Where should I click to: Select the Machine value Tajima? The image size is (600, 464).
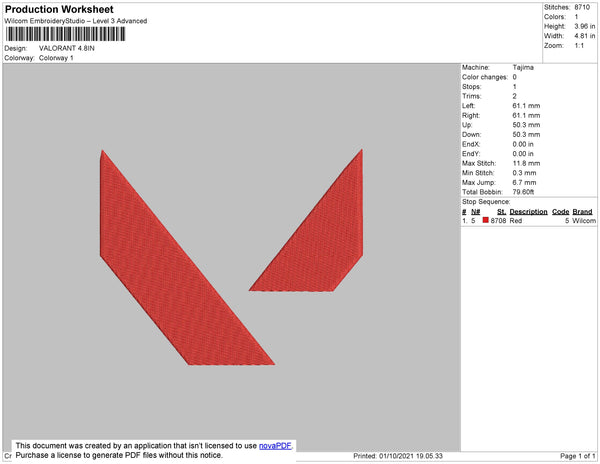pos(523,67)
